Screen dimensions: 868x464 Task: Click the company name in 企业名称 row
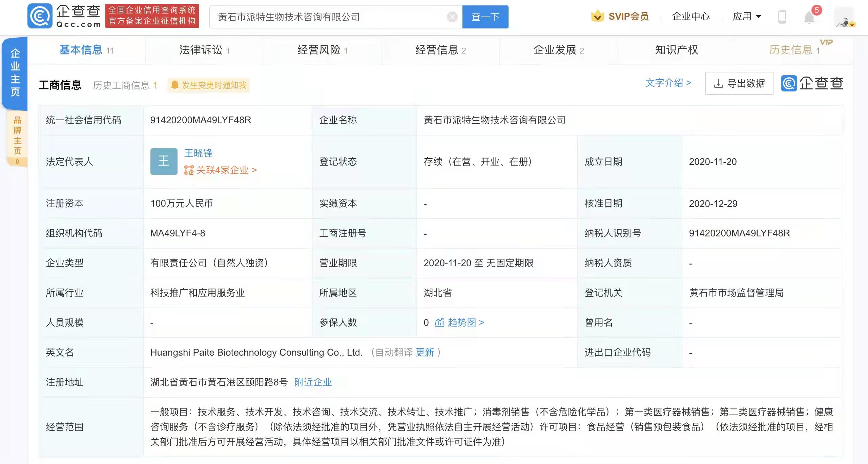coord(494,120)
